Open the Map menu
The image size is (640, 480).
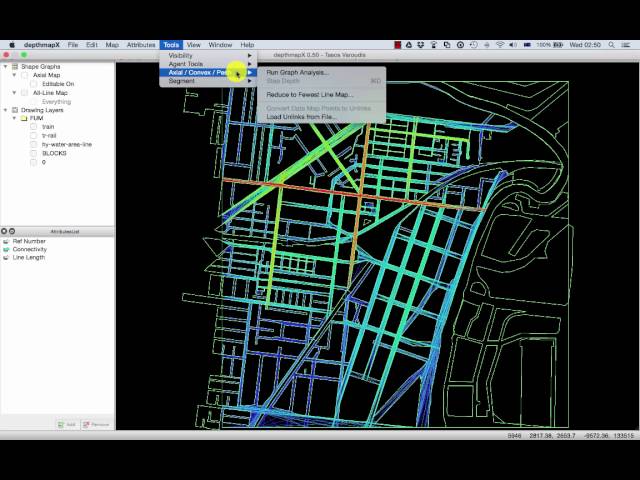(x=112, y=45)
